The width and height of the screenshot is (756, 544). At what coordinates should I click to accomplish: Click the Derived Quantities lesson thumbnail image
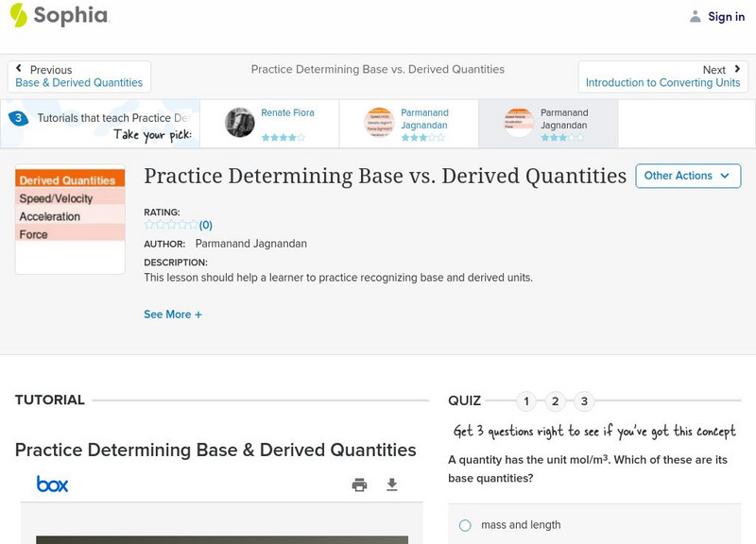[x=70, y=219]
